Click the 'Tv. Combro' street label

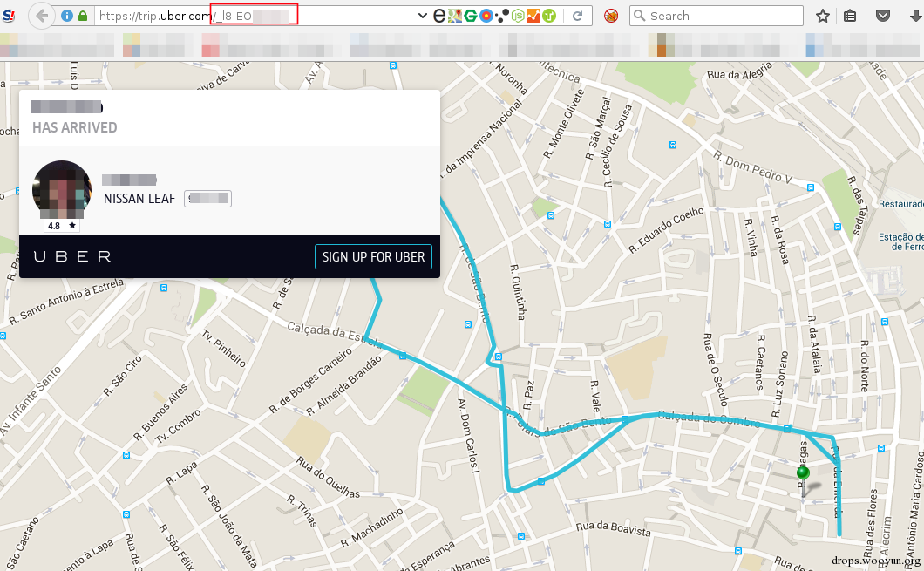click(x=178, y=426)
